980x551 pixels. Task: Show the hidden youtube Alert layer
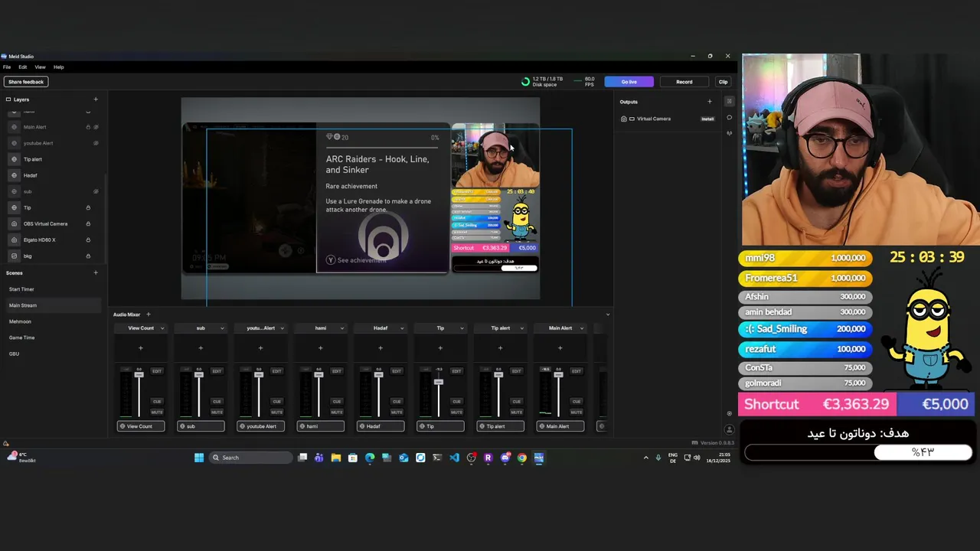[96, 143]
